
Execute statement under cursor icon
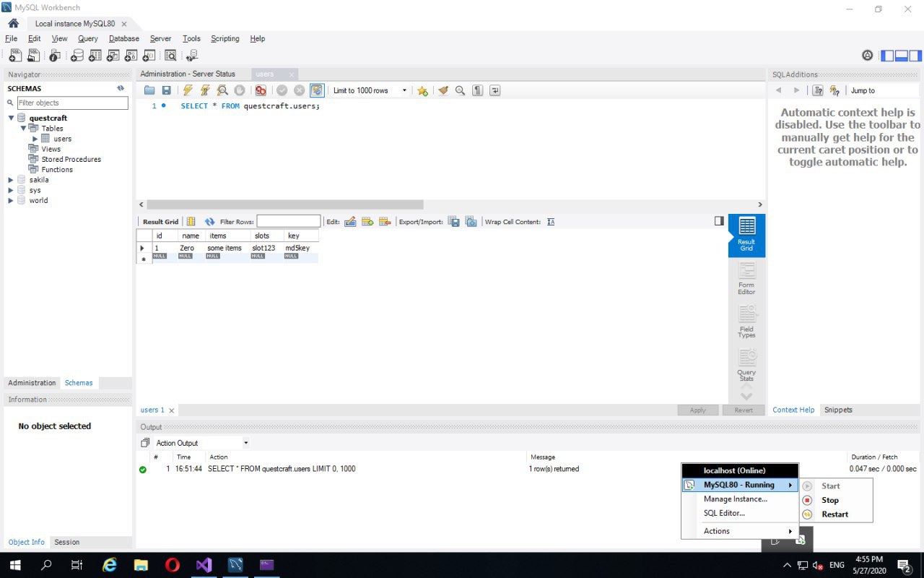point(205,90)
